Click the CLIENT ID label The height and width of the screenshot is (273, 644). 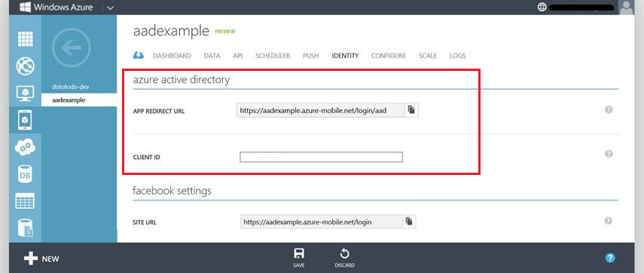146,158
